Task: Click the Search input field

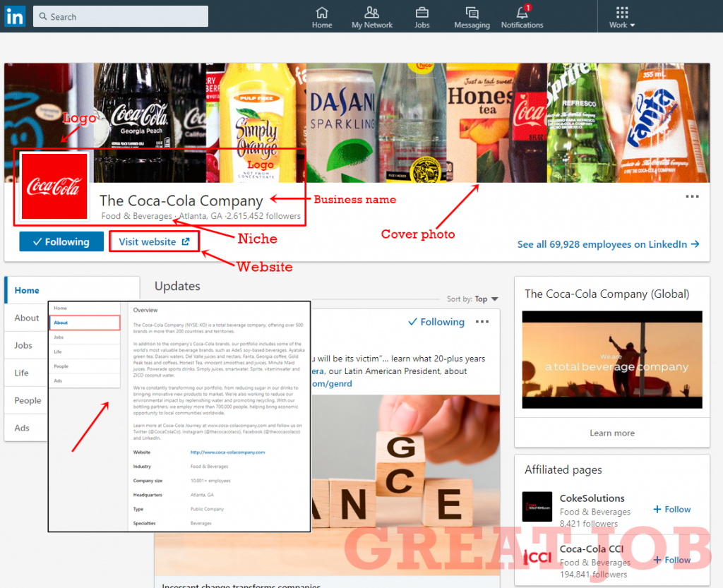Action: point(121,17)
